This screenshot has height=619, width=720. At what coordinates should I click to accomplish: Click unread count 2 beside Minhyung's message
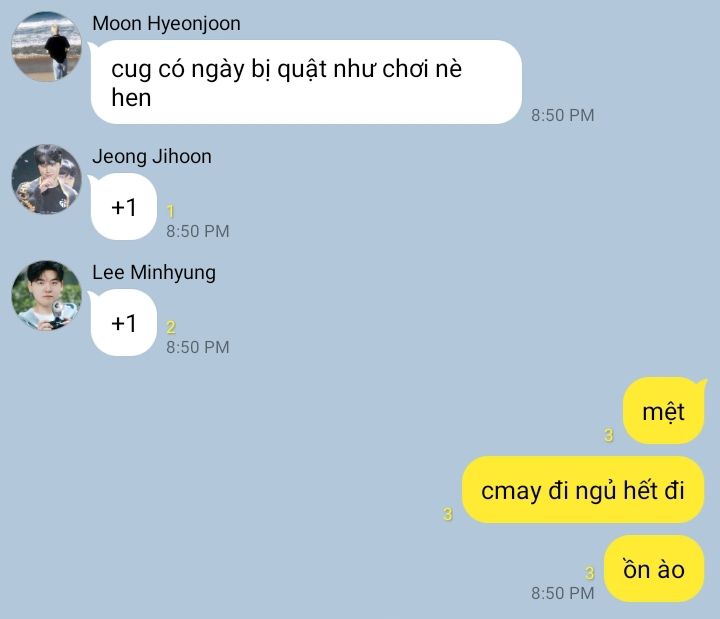[x=171, y=327]
